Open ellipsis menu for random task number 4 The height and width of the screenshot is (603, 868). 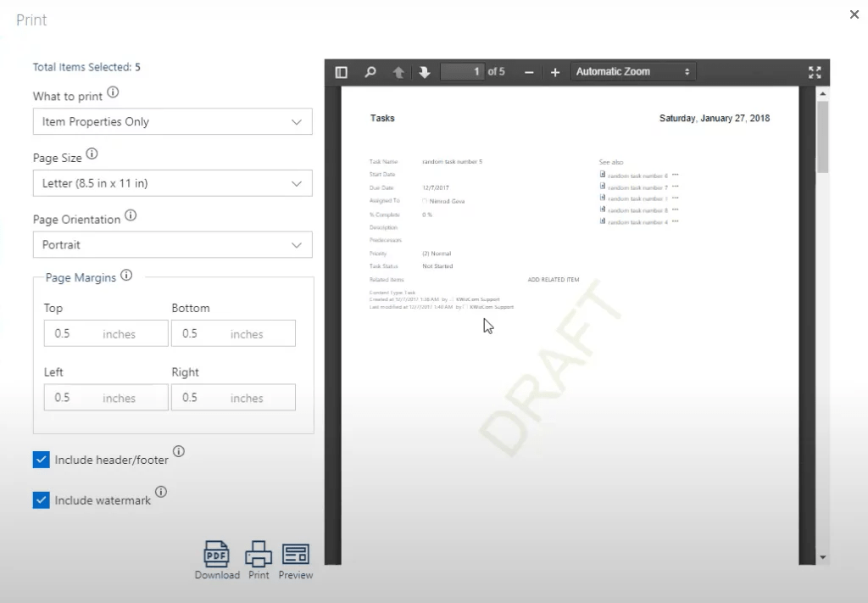(676, 221)
